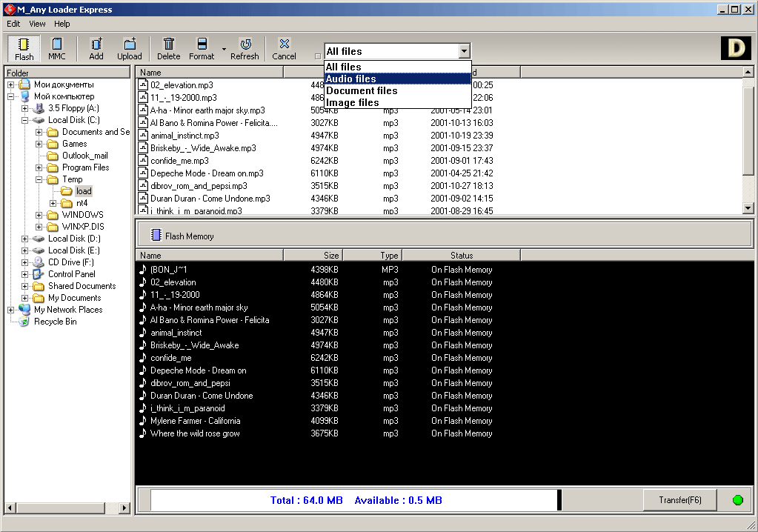Pick Image files in the filter dropdown
Viewport: 758px width, 532px height.
pyautogui.click(x=353, y=103)
